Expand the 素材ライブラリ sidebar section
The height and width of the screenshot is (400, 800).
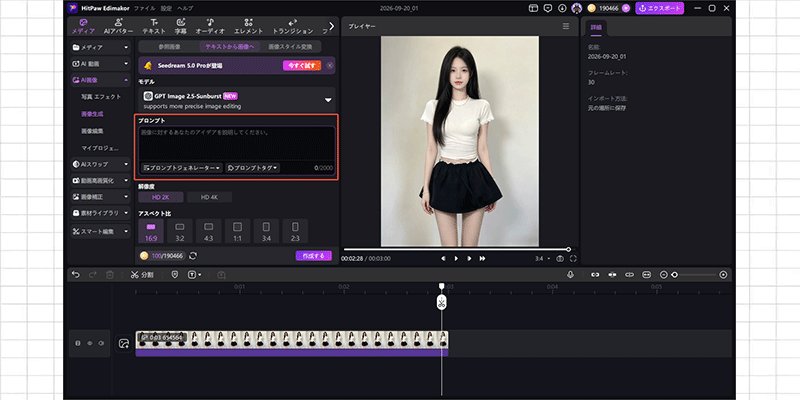coord(101,213)
